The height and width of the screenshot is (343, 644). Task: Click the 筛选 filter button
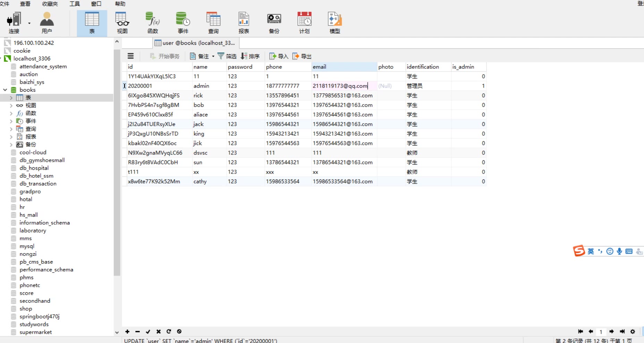coord(227,56)
